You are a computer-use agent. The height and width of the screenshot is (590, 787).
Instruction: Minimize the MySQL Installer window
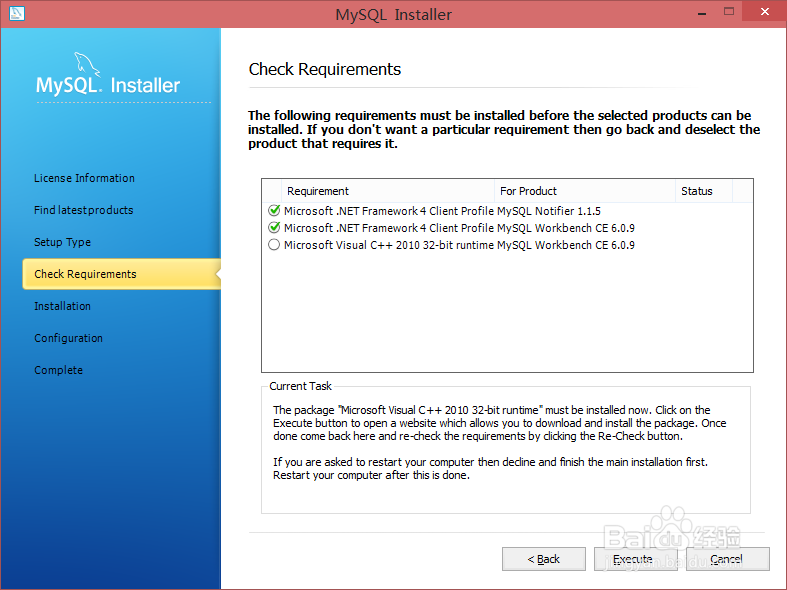(x=702, y=13)
